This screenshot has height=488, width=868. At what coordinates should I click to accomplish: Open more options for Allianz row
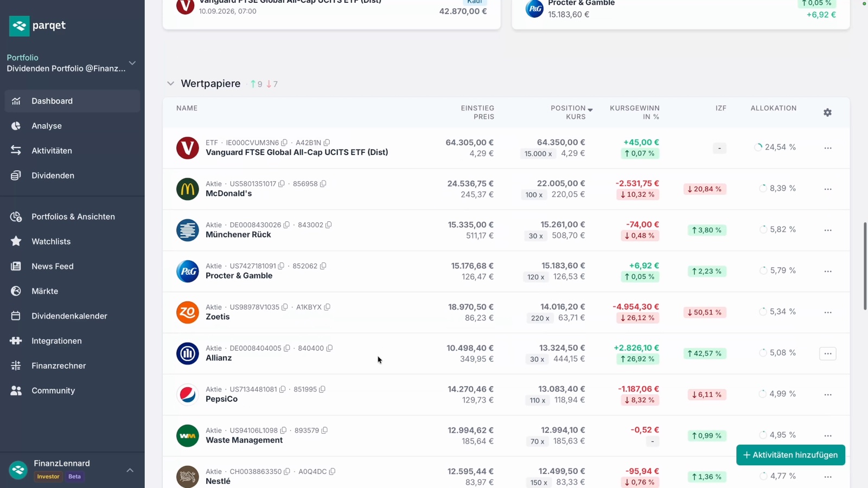point(828,354)
